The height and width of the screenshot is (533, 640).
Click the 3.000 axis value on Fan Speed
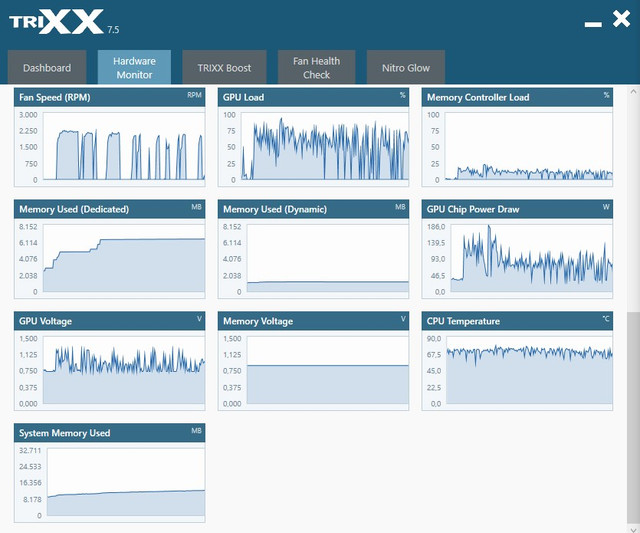point(28,115)
